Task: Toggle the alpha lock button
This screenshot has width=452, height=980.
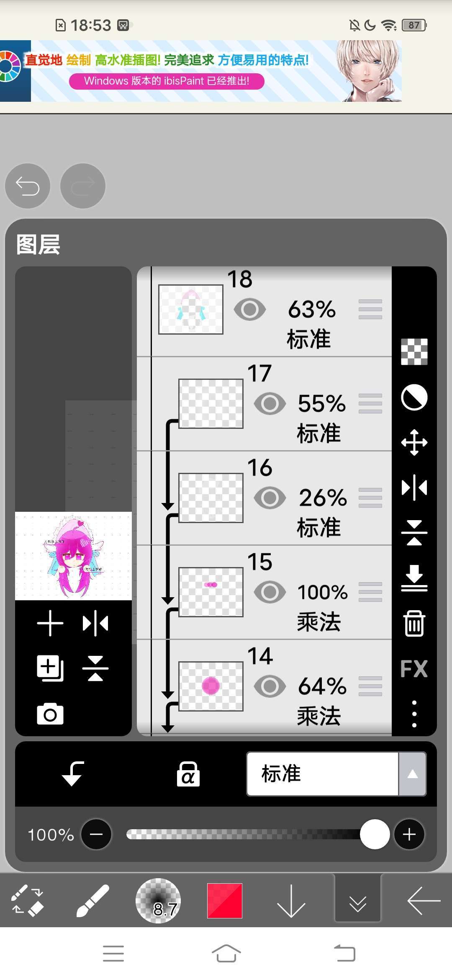Action: pyautogui.click(x=188, y=774)
